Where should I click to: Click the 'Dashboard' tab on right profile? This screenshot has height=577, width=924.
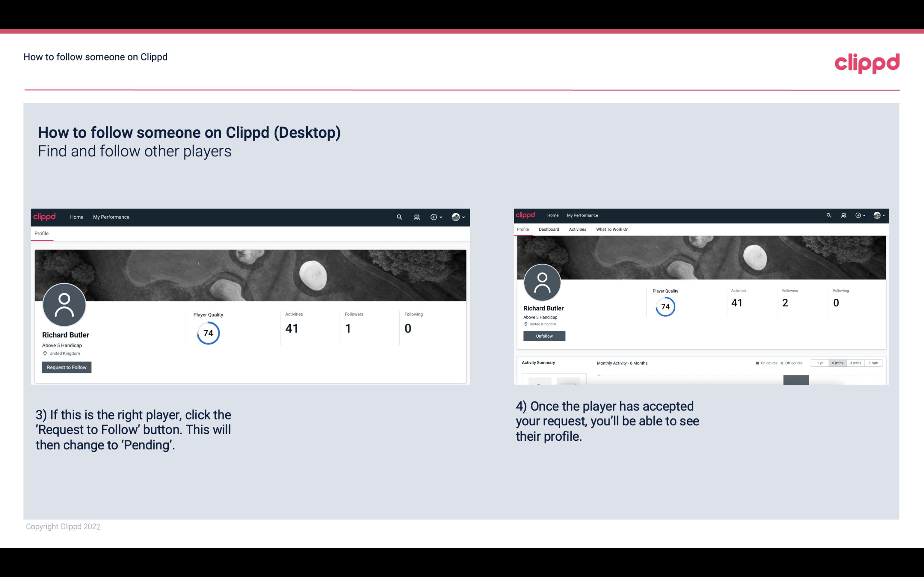[549, 229]
